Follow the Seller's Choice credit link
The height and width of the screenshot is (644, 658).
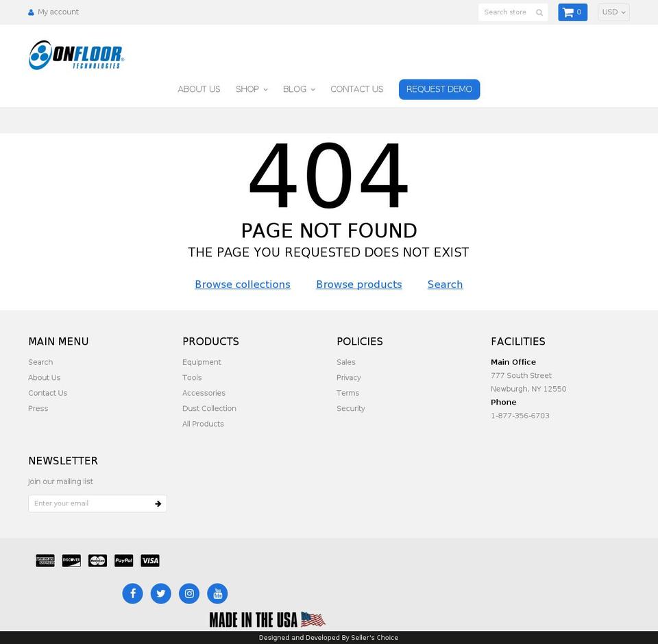click(374, 638)
